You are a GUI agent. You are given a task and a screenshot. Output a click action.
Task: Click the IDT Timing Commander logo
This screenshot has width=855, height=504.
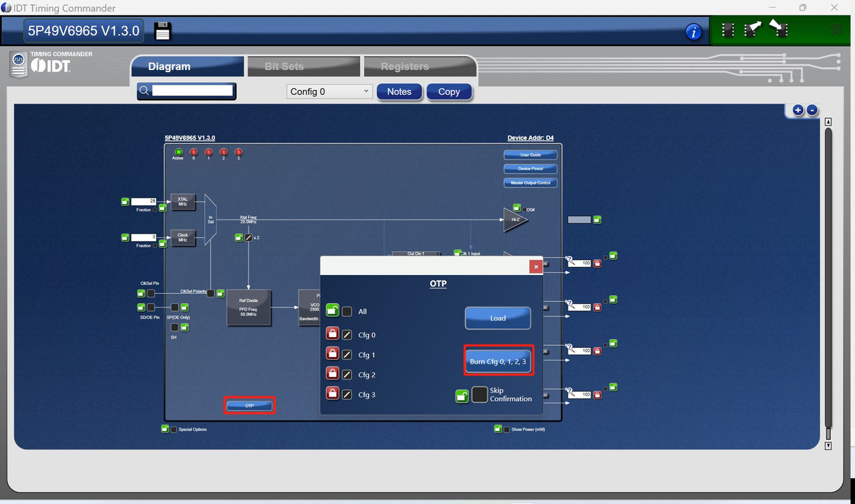[52, 63]
